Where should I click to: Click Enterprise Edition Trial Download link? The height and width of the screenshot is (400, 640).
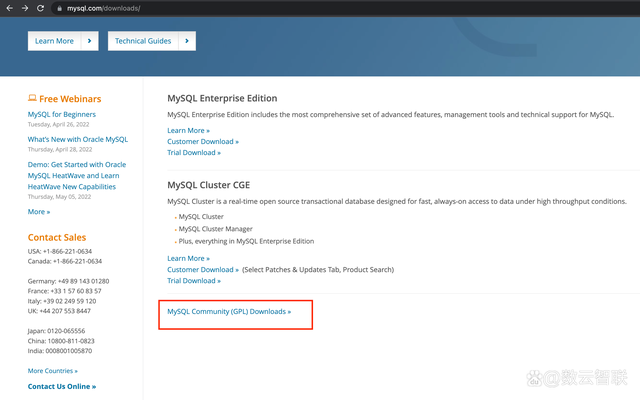click(194, 153)
